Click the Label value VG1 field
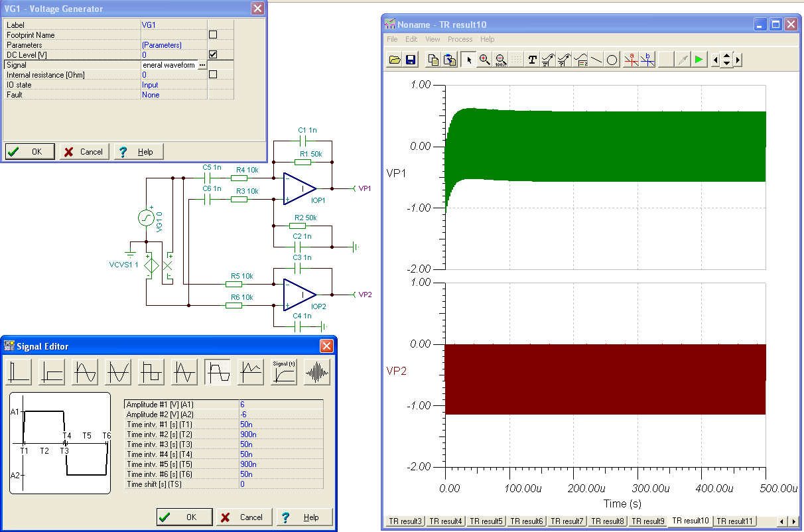Viewport: 804px width, 532px height. click(x=174, y=25)
